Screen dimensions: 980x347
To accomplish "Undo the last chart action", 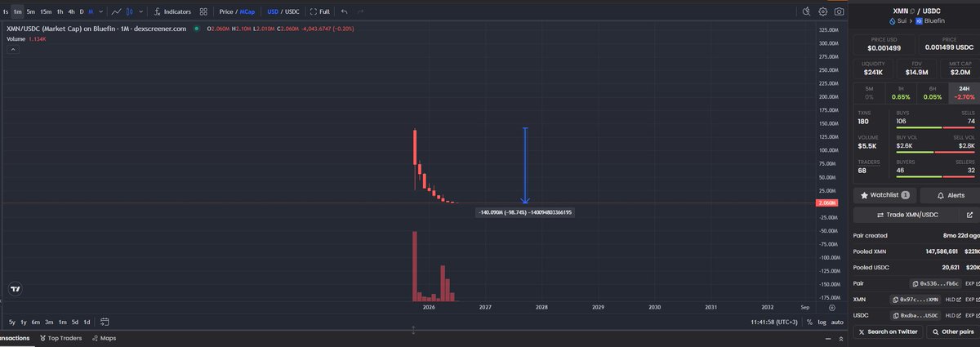I will coord(344,12).
